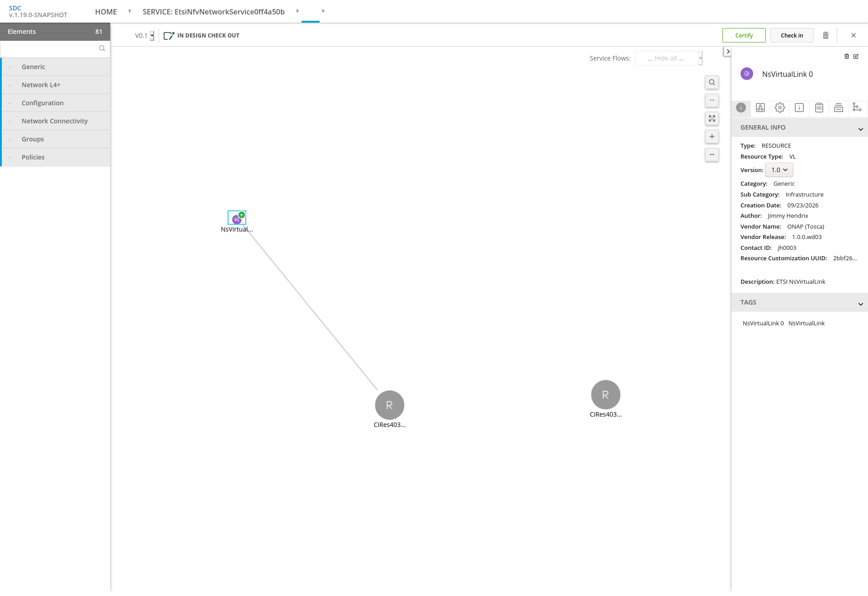Click the Certify button
Viewport: 868px width, 596px height.
tap(744, 35)
